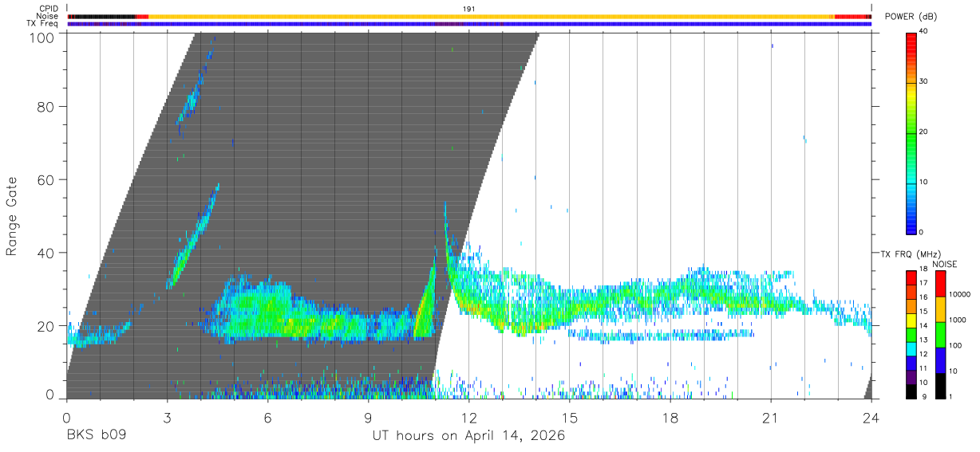
Task: Click the 20 tick on power scale
Action: click(924, 132)
